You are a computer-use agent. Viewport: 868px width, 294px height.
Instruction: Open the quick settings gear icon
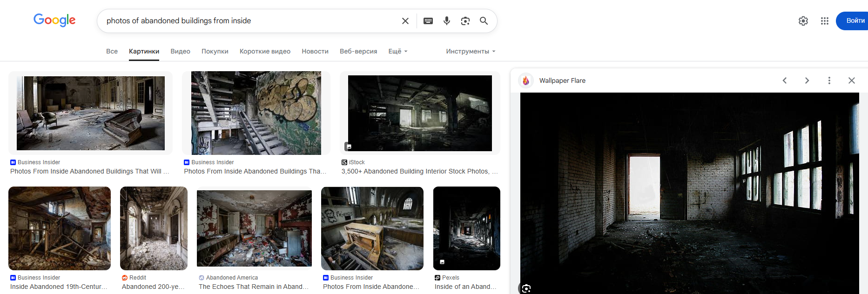(x=803, y=21)
